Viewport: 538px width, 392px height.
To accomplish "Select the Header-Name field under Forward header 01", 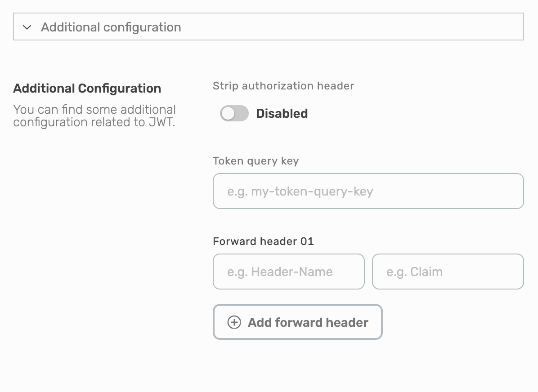I will (x=288, y=272).
